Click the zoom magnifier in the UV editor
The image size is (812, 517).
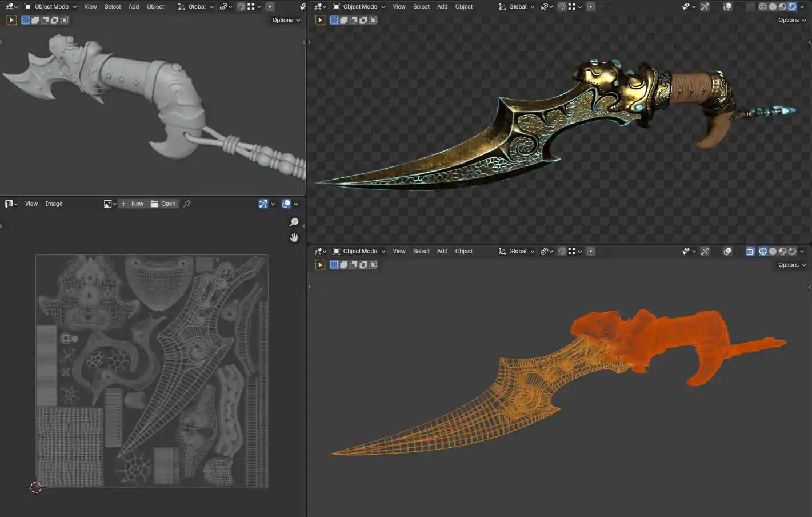coord(294,222)
